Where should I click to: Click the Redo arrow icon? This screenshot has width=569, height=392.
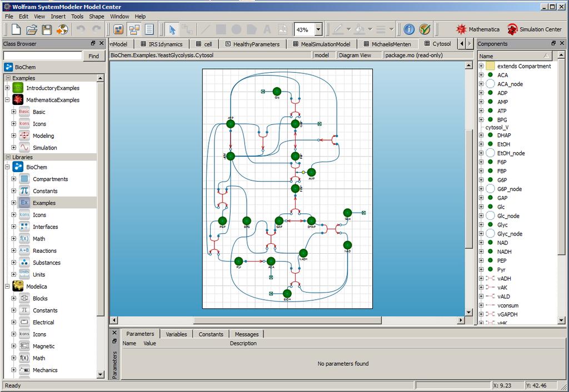pos(97,29)
